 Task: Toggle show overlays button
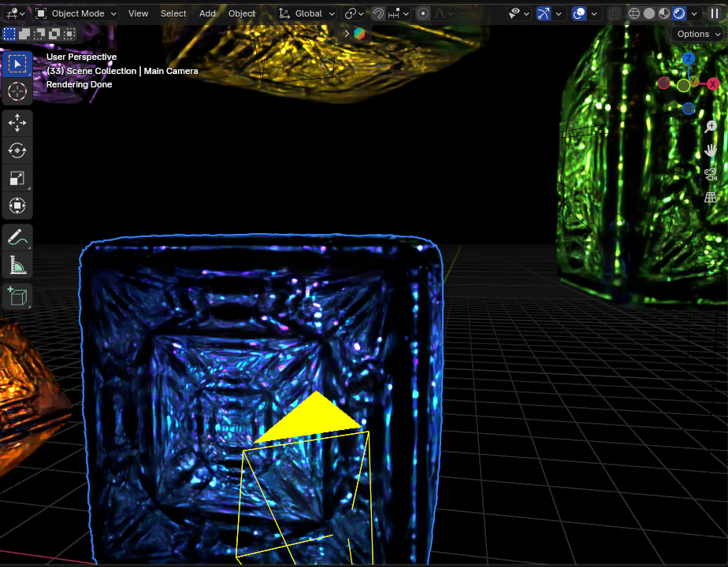coord(579,13)
